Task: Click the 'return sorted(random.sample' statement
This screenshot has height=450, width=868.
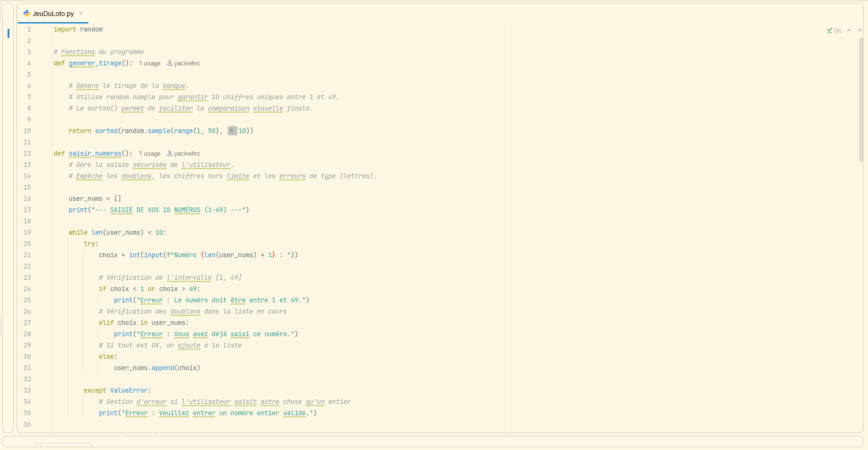Action: point(161,131)
